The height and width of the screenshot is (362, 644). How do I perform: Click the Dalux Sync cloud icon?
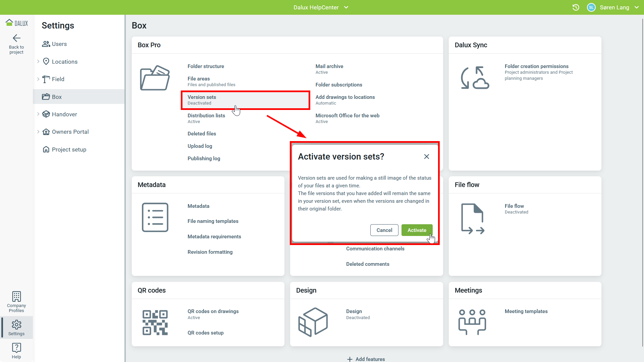click(x=475, y=78)
